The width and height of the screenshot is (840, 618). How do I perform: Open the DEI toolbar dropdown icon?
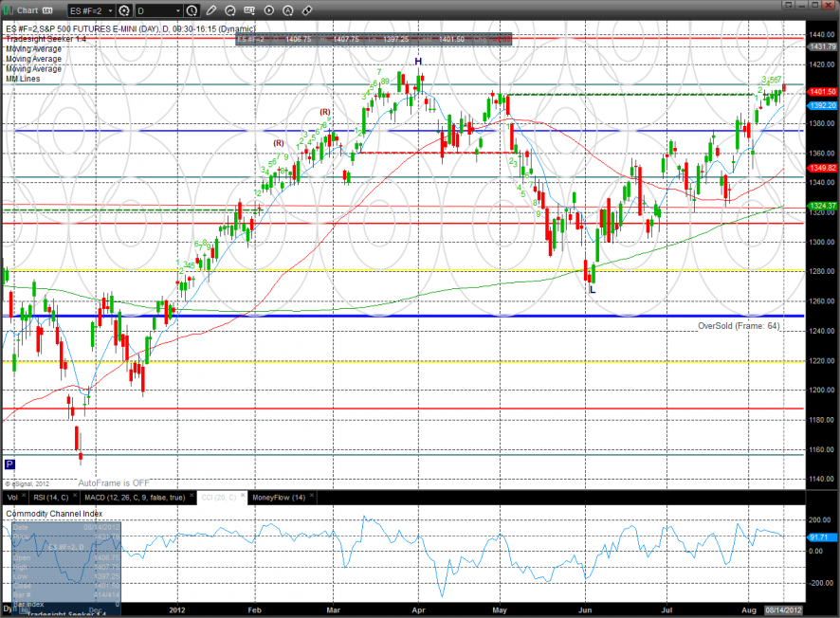(x=249, y=10)
